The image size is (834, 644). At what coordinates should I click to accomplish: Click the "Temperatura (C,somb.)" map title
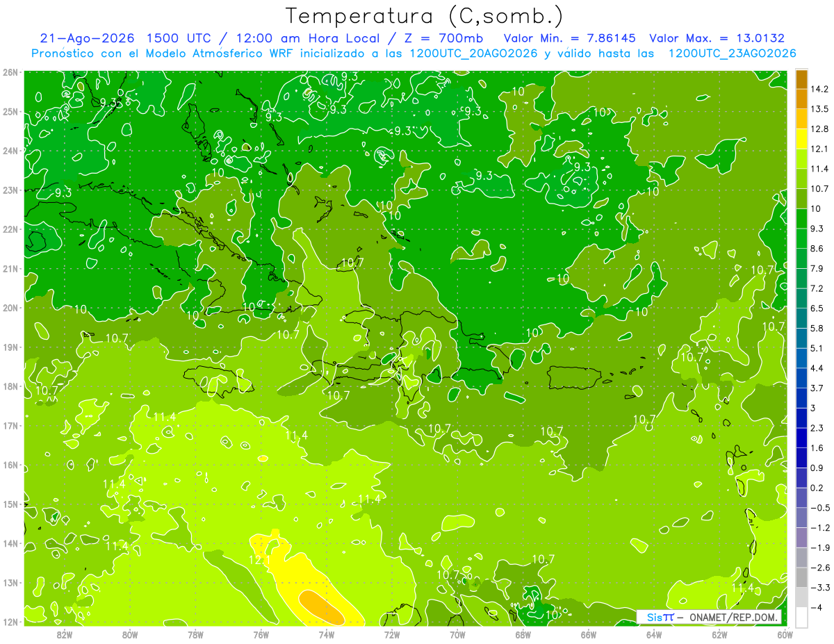coord(424,16)
